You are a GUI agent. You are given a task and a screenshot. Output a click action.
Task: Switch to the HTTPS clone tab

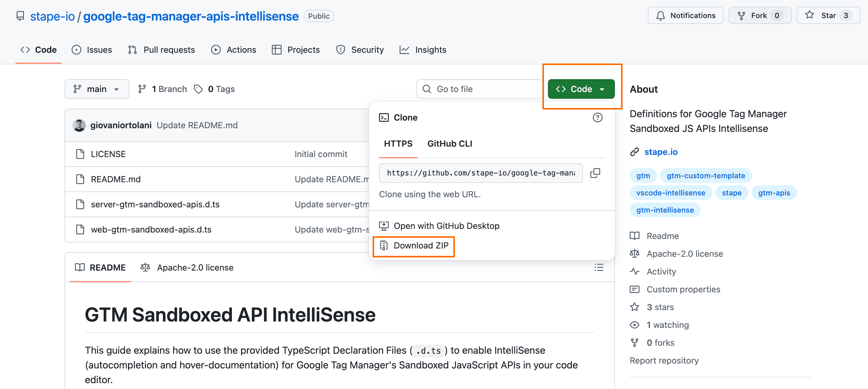click(x=398, y=144)
